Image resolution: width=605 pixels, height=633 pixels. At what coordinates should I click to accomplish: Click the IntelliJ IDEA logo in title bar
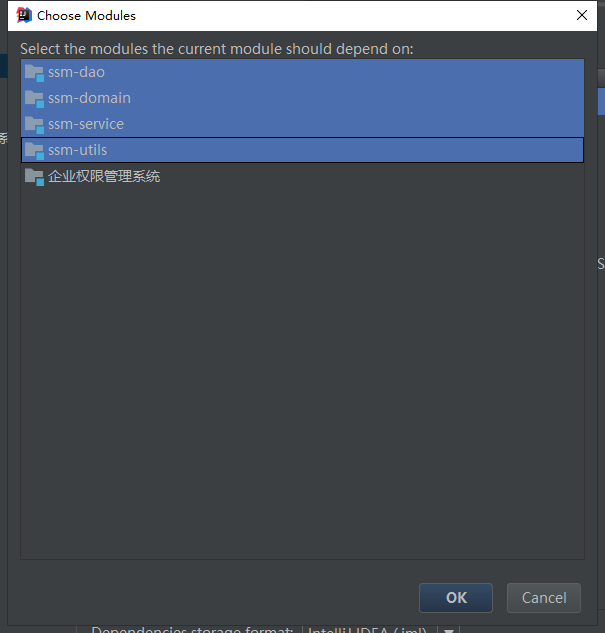pos(24,15)
